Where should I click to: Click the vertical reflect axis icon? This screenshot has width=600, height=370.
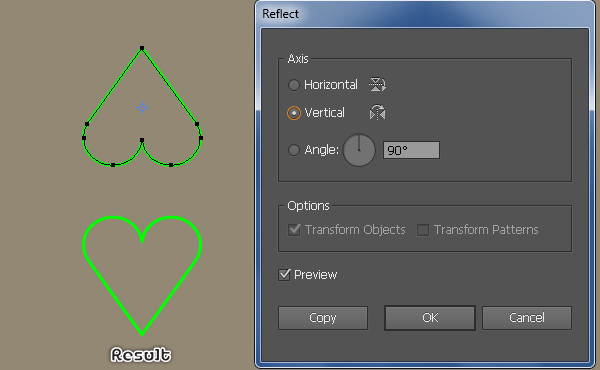point(377,112)
